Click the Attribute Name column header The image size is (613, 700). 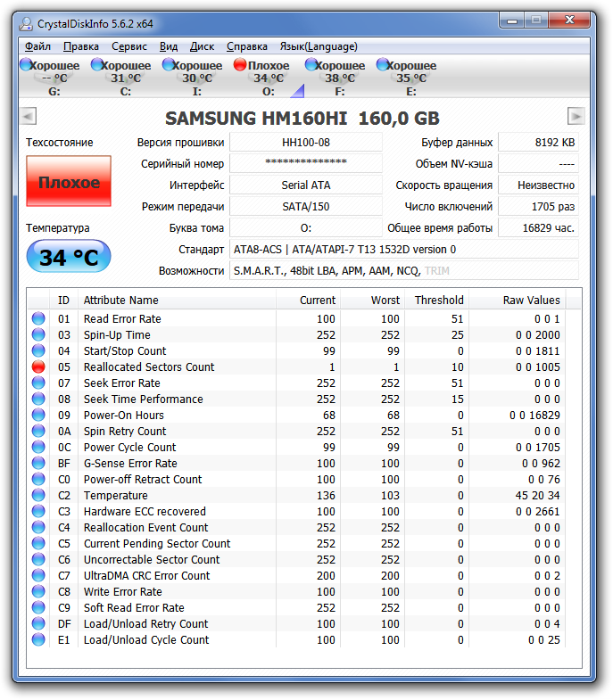click(x=177, y=300)
